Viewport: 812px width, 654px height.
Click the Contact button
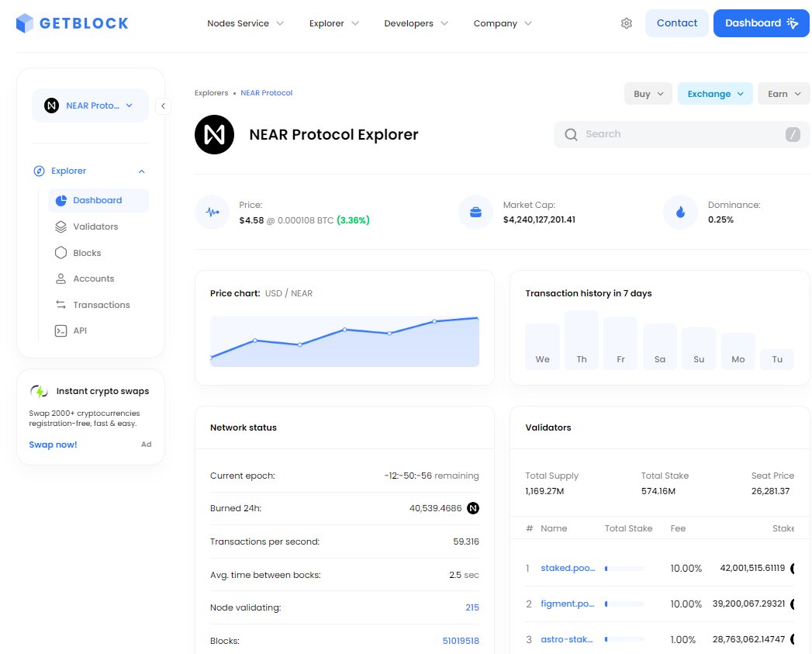pyautogui.click(x=676, y=23)
